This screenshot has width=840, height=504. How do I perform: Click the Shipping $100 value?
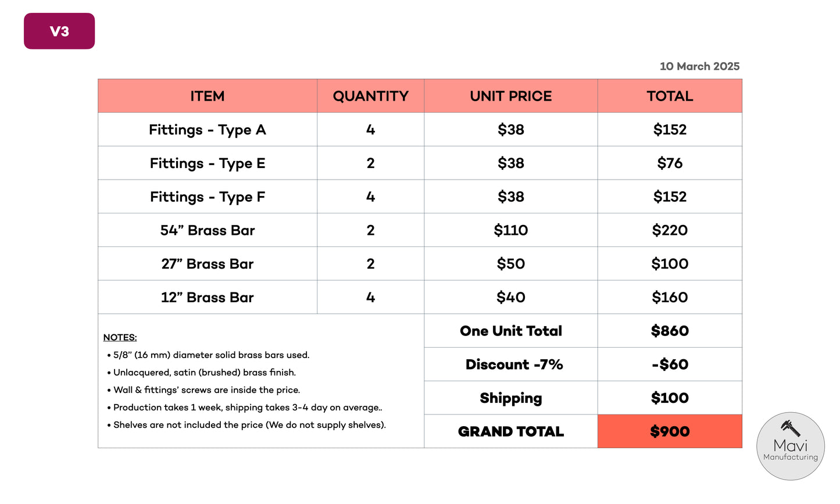click(x=670, y=398)
